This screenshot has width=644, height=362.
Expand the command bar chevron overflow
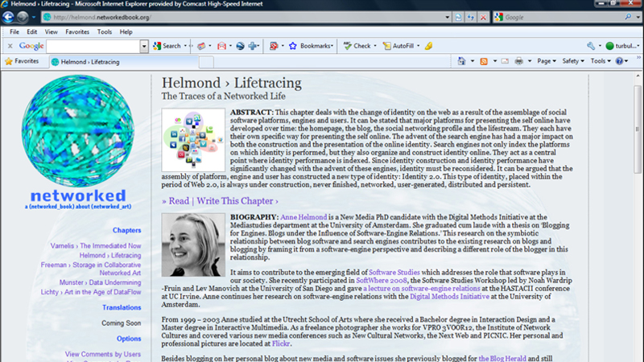tap(638, 58)
